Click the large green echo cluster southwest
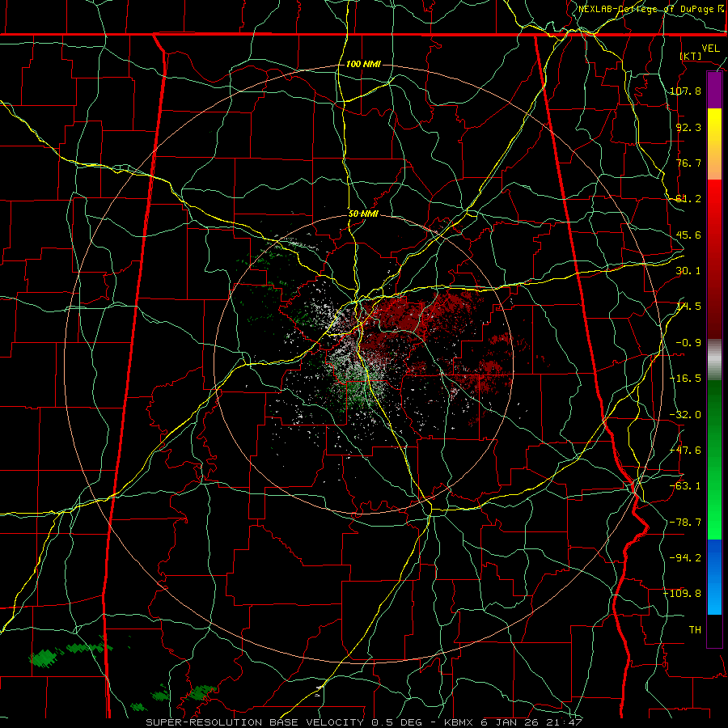The image size is (728, 728). click(x=44, y=658)
